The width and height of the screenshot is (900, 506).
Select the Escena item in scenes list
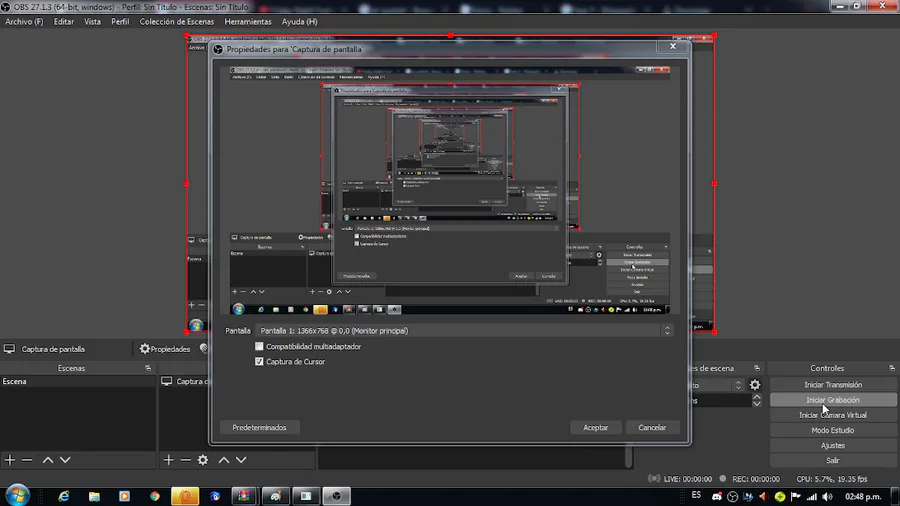coord(77,382)
